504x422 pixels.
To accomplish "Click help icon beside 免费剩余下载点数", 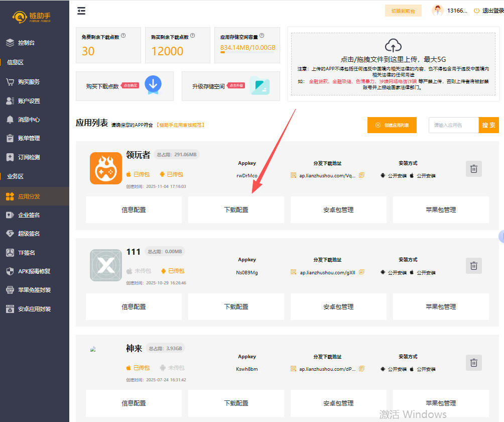I will click(x=123, y=36).
